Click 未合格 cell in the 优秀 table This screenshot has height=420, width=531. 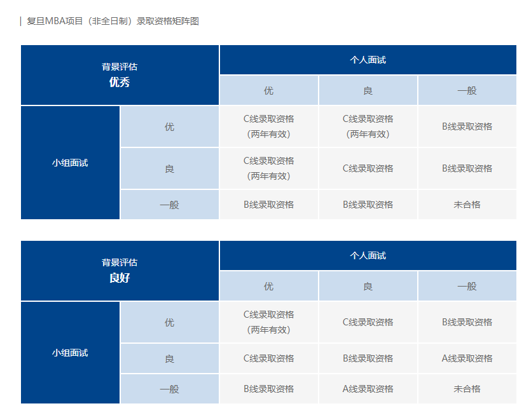(467, 205)
